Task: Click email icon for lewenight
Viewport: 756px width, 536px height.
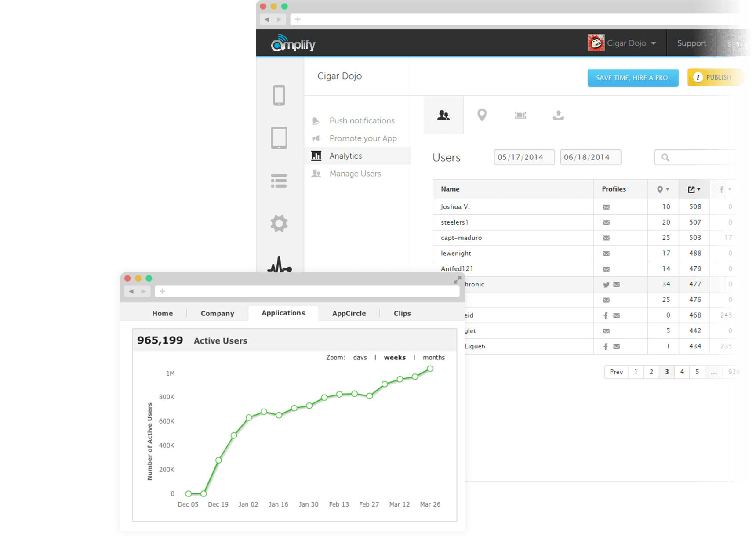Action: click(x=606, y=254)
